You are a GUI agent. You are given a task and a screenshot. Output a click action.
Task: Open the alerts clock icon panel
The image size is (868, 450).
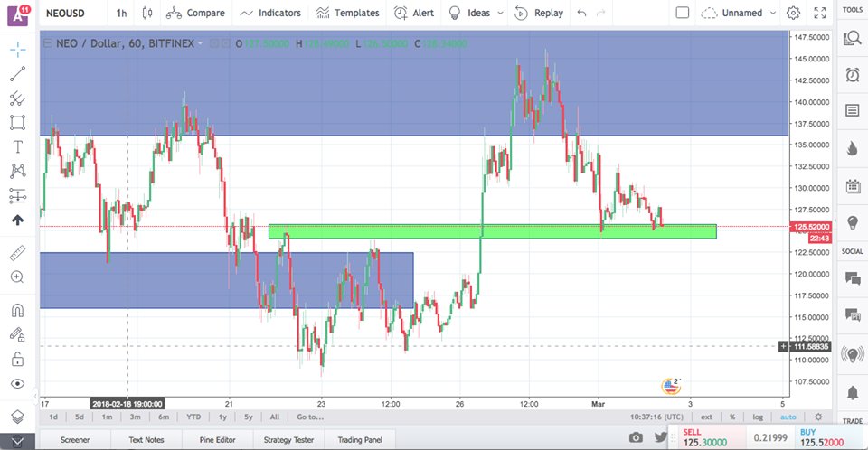click(853, 75)
